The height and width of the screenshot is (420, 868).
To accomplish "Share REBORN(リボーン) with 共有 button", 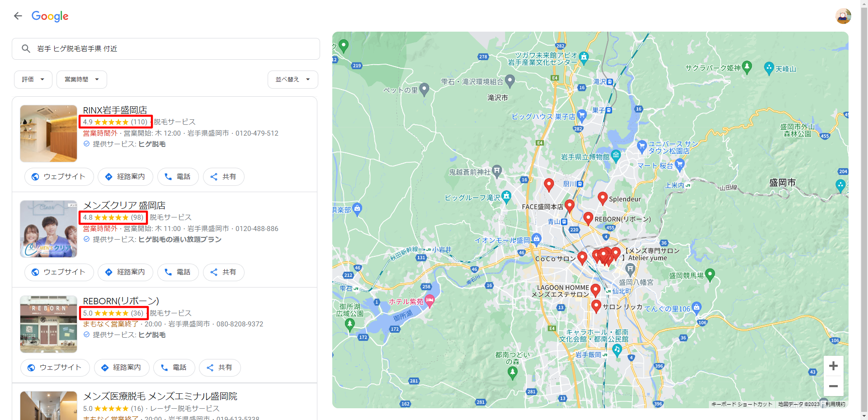I will click(219, 368).
